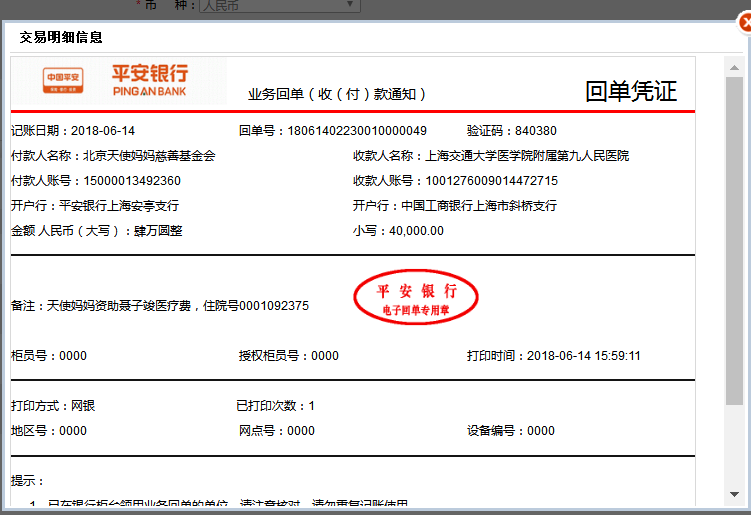Click payee bank 中国工商银行上海市斜桥支行
751x515 pixels.
(478, 206)
